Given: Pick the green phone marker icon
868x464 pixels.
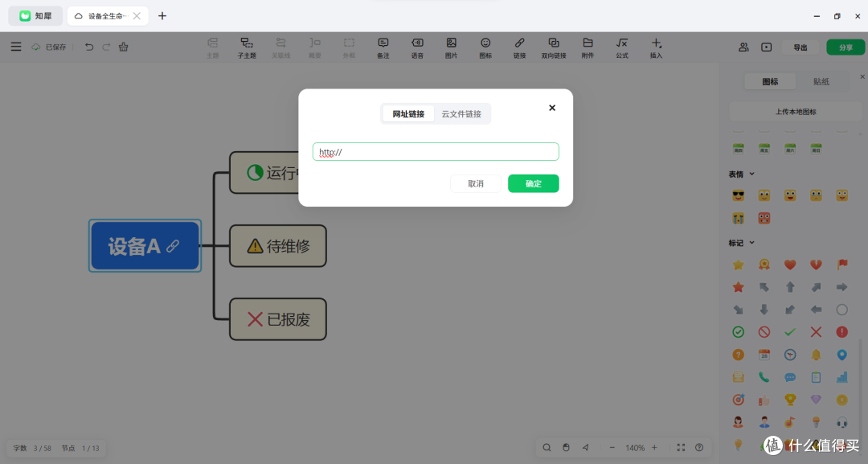Looking at the screenshot, I should coord(764,378).
